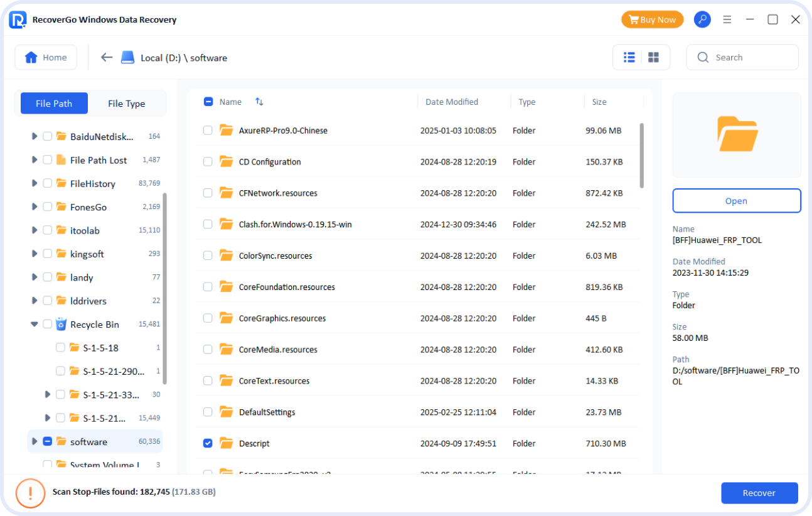Expand the FileHistory folder node

click(x=35, y=183)
